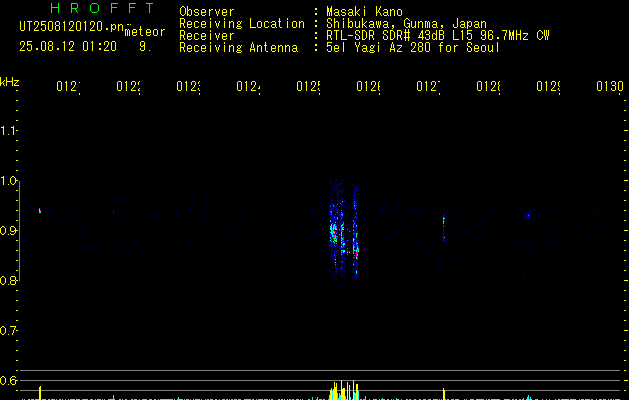Select Shibukawa, Gunma, Japan text
Image resolution: width=629 pixels, height=400 pixels.
[406, 24]
